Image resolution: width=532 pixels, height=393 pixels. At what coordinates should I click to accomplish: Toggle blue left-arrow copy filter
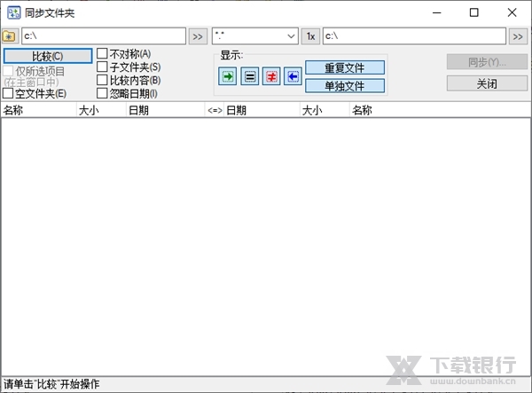pos(293,76)
